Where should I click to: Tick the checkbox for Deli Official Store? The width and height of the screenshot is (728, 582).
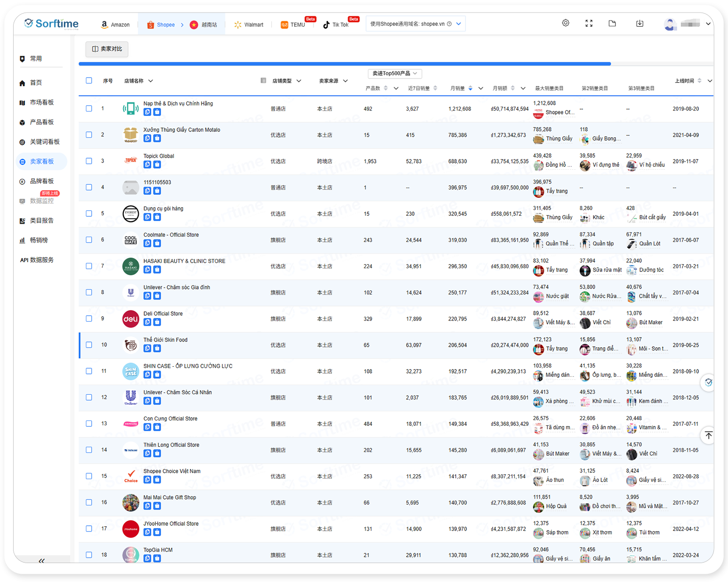tap(89, 319)
